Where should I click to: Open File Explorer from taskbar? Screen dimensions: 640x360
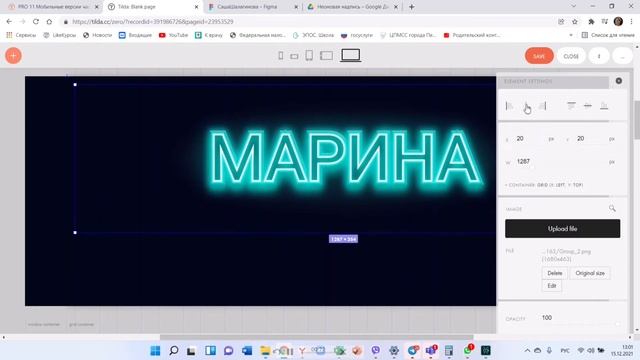265,351
